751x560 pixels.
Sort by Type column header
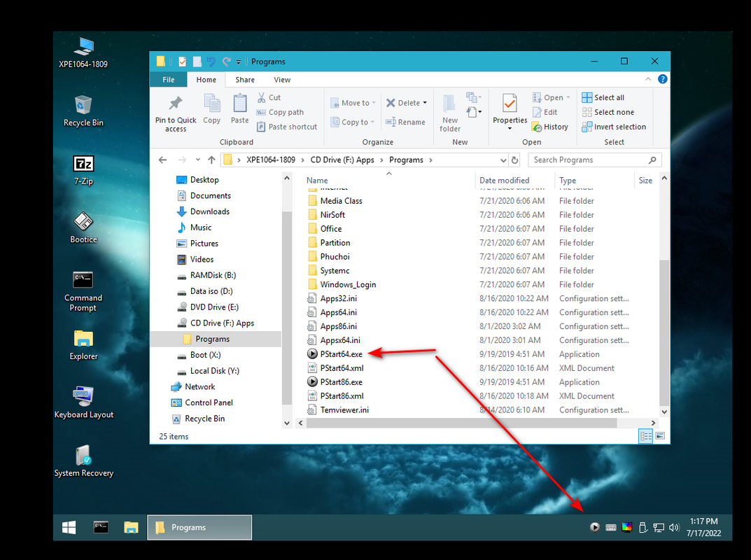(568, 180)
